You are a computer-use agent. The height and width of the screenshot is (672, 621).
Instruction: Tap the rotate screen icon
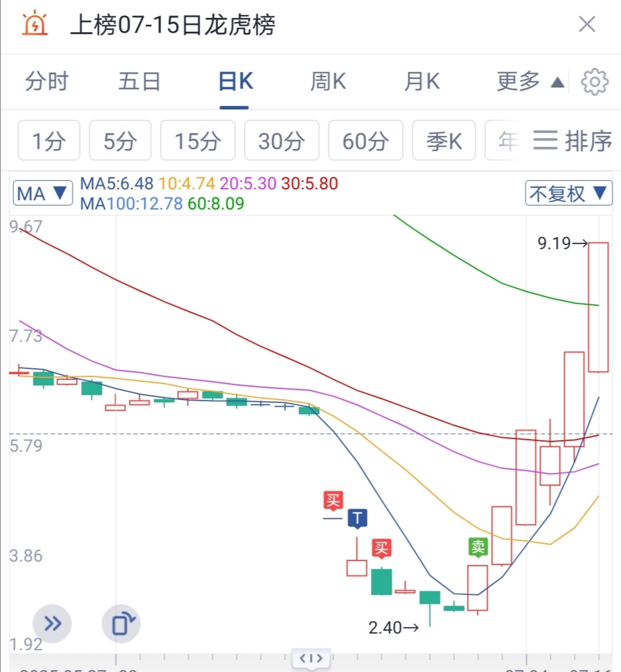(121, 624)
